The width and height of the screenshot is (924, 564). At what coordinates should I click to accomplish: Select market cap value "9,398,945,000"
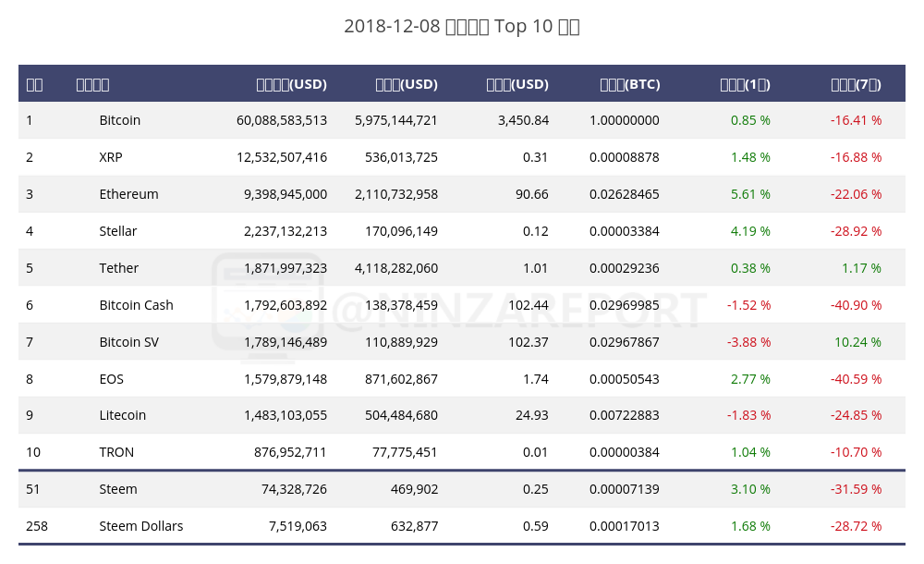point(286,194)
